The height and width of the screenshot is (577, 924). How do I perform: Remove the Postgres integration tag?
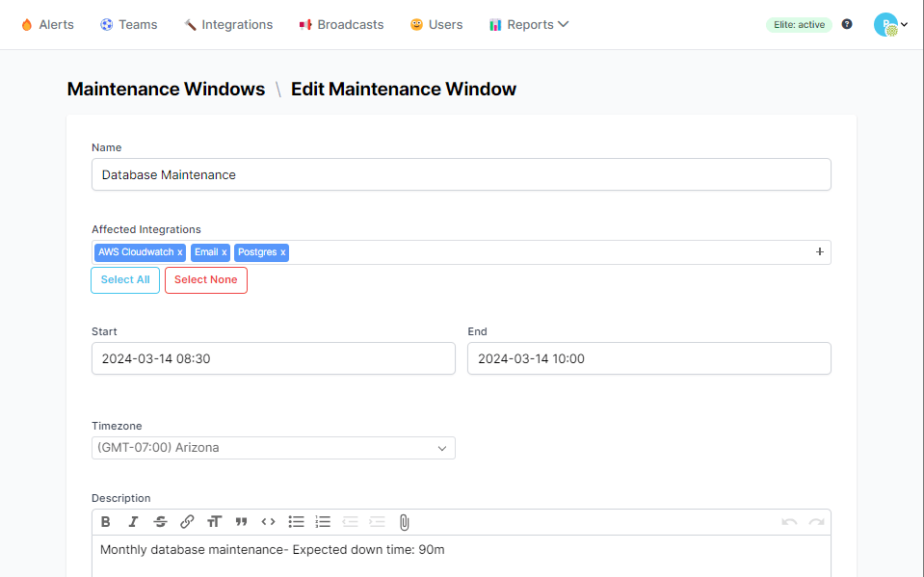point(284,252)
